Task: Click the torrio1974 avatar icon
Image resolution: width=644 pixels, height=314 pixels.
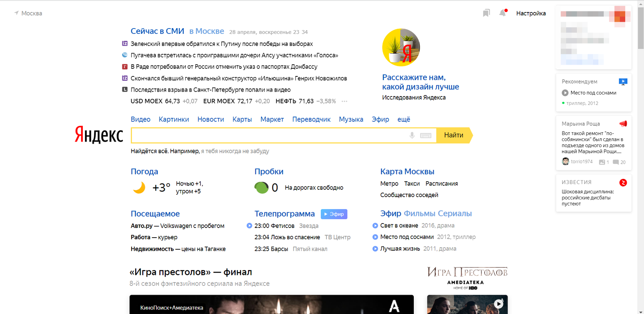Action: (566, 161)
